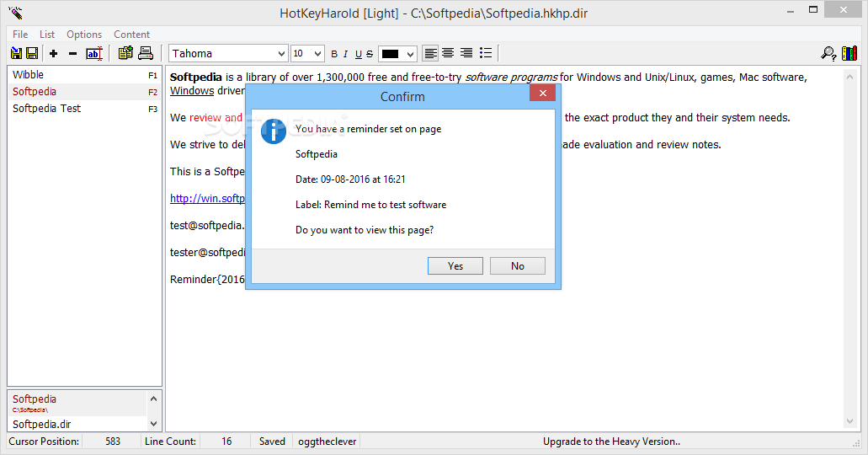
Task: Toggle italic formatting
Action: (345, 54)
